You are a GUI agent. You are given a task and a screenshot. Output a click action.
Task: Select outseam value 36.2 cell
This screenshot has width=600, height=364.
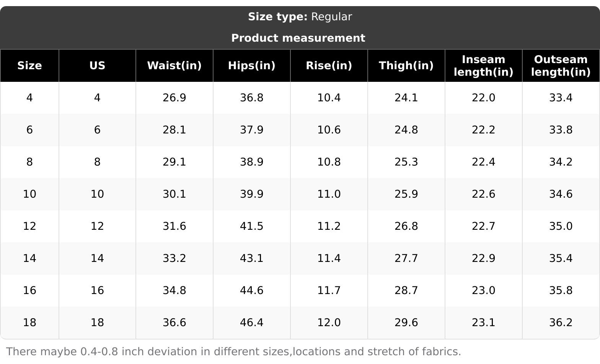(x=561, y=323)
